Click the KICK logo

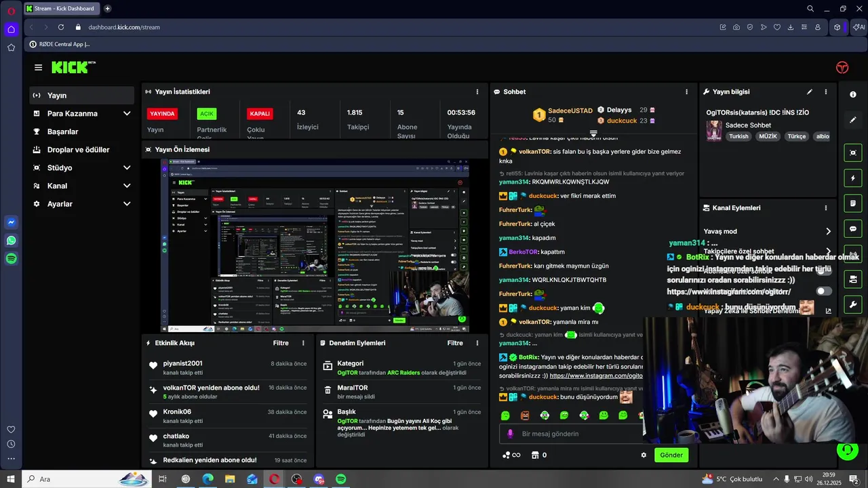pos(73,67)
